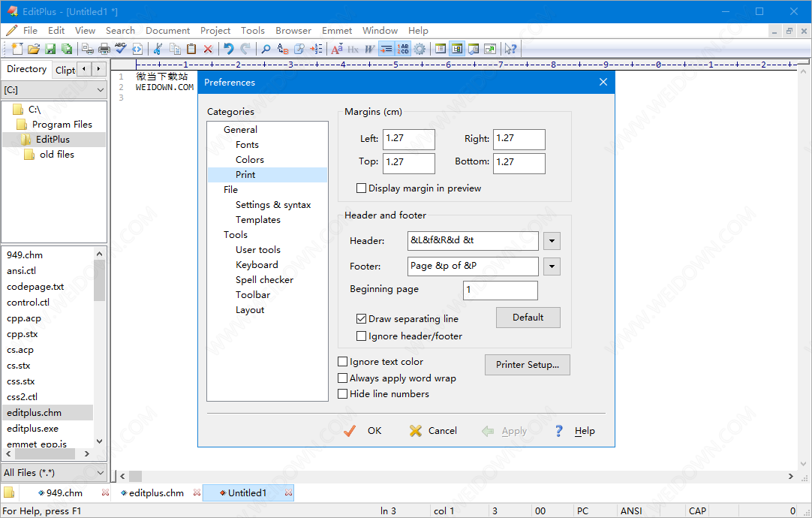Run the ABC spell check icon
The width and height of the screenshot is (812, 518).
point(121,49)
